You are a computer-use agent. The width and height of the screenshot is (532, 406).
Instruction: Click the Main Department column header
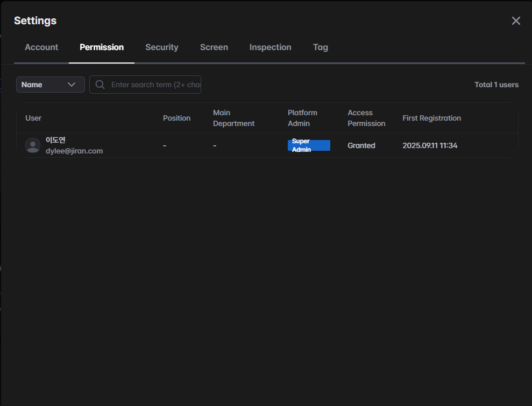click(233, 118)
